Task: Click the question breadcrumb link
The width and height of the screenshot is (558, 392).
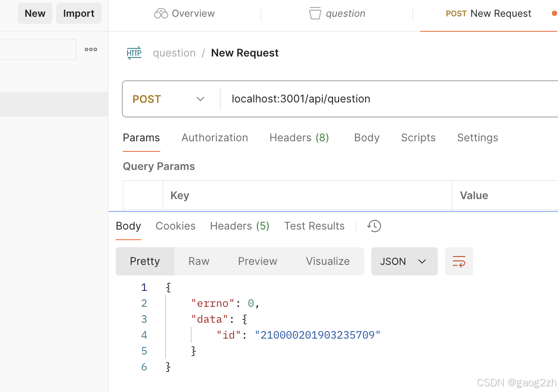Action: tap(174, 53)
